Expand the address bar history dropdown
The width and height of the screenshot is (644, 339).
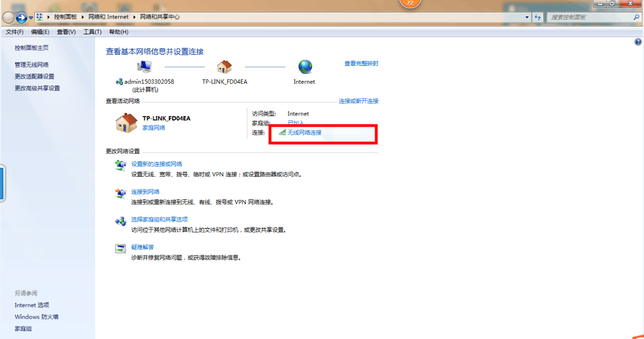527,17
